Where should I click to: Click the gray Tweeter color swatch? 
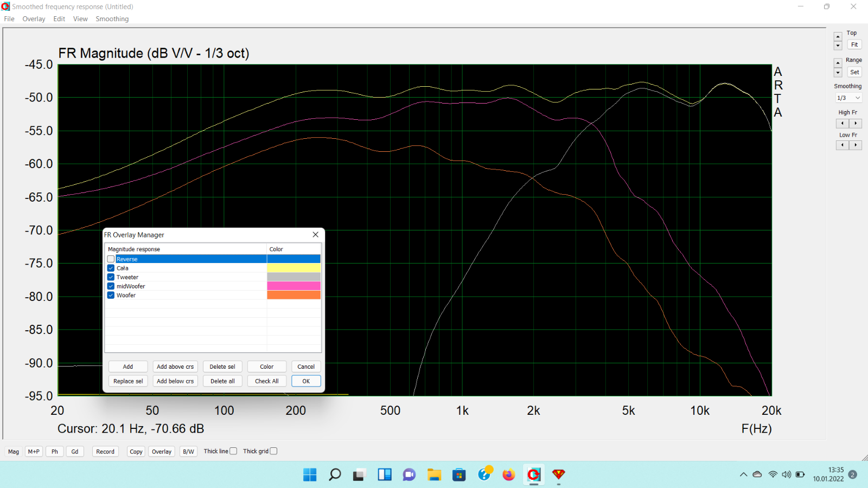293,277
